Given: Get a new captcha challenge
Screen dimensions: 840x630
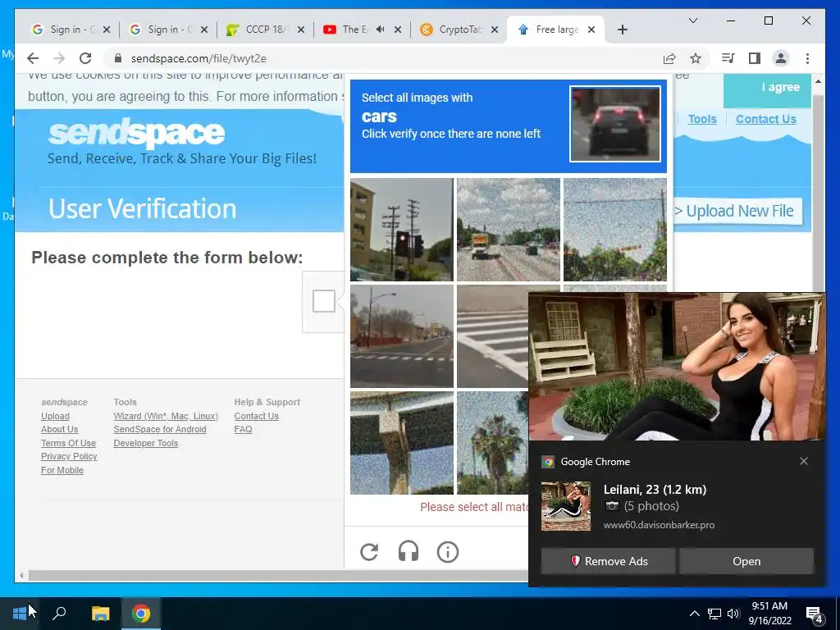Looking at the screenshot, I should pos(369,552).
